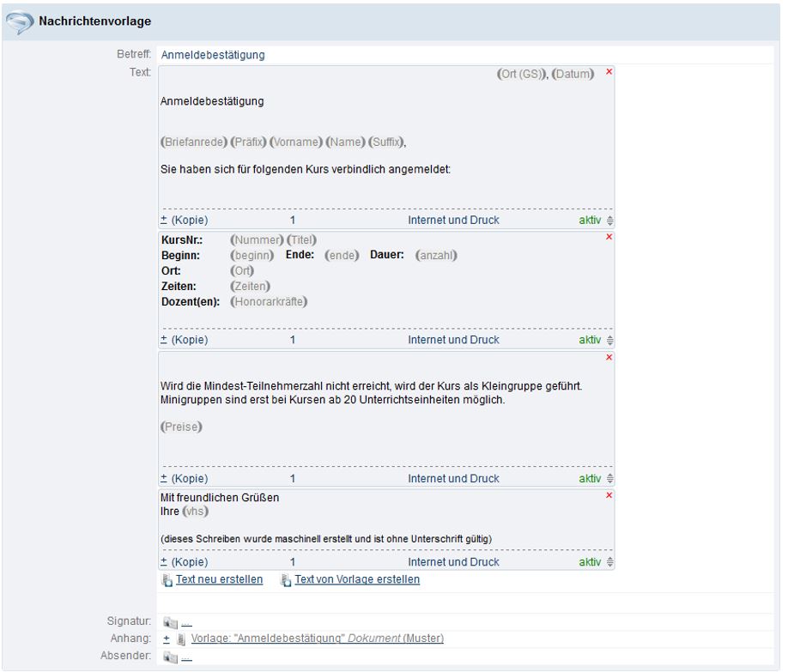Screen dimensions: 788x672
Task: Delete the 'Mit freundlichen Grüßen' block
Action: pos(609,495)
